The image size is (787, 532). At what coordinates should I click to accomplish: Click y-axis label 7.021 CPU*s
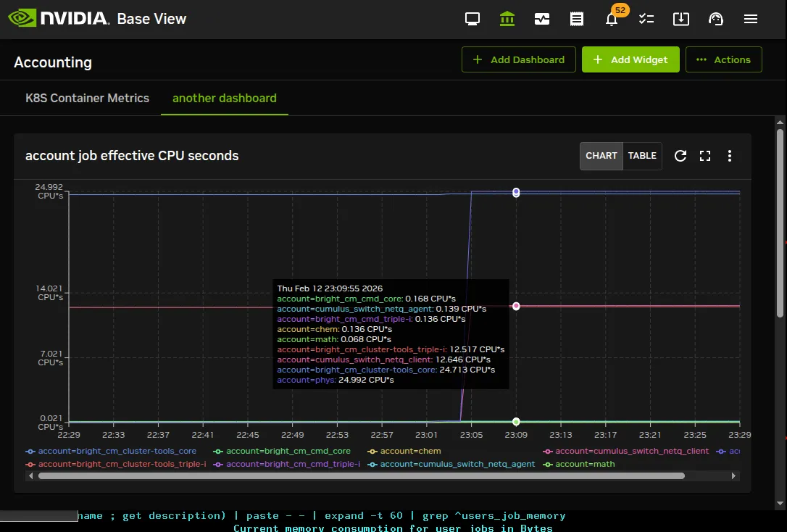pos(51,358)
